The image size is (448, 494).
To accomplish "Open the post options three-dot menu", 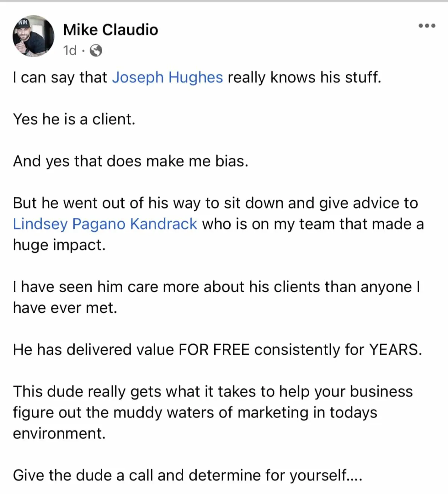I will [427, 26].
